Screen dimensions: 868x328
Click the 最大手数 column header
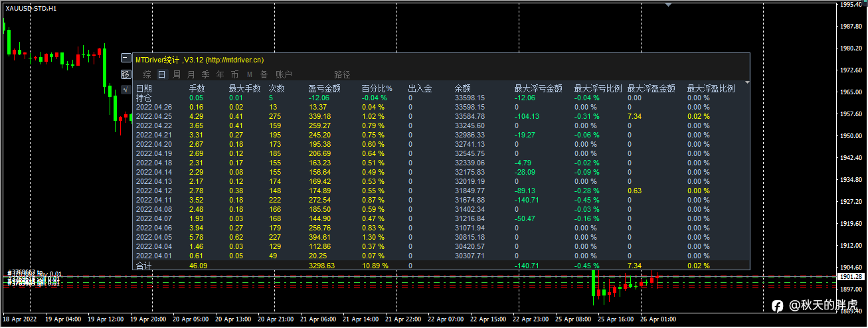click(x=245, y=88)
